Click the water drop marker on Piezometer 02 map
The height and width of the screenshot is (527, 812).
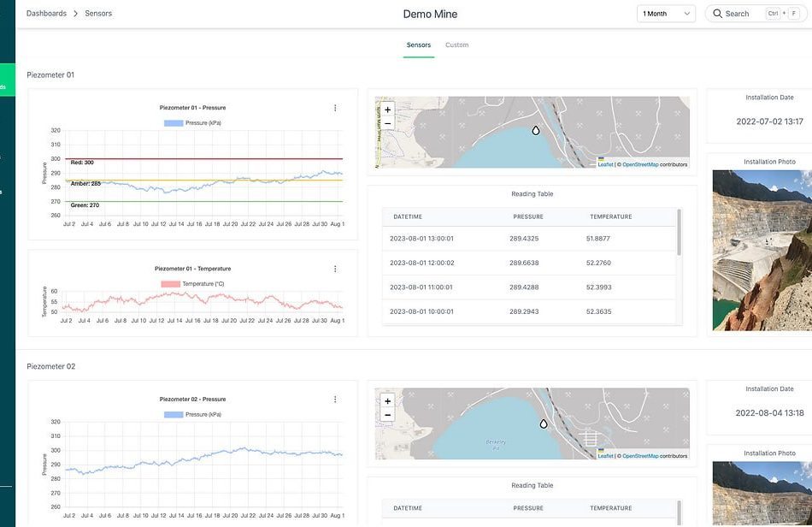(543, 423)
